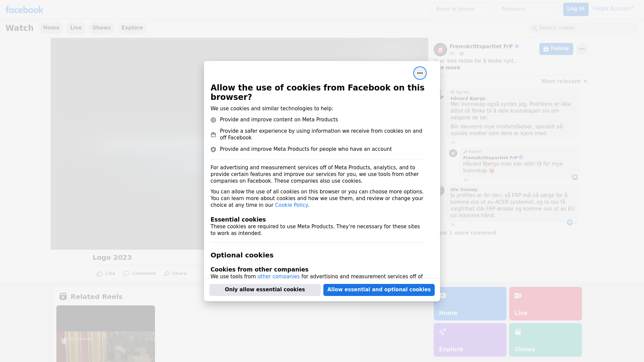
Task: Follow the other companies link
Action: (x=278, y=276)
